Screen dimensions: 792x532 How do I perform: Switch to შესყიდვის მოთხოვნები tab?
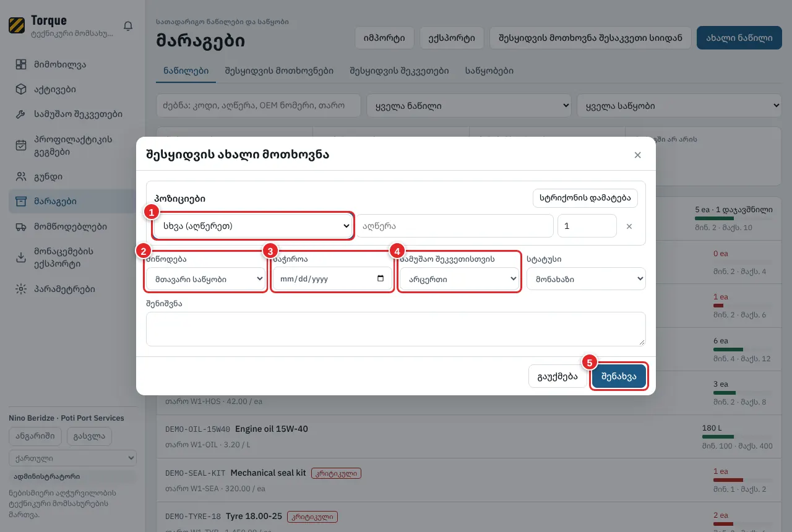(279, 71)
